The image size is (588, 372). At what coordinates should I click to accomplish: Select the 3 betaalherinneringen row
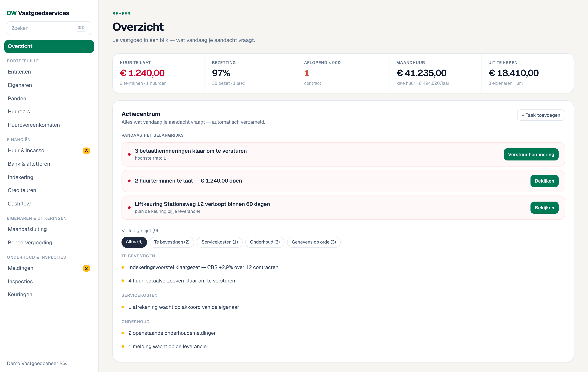343,154
